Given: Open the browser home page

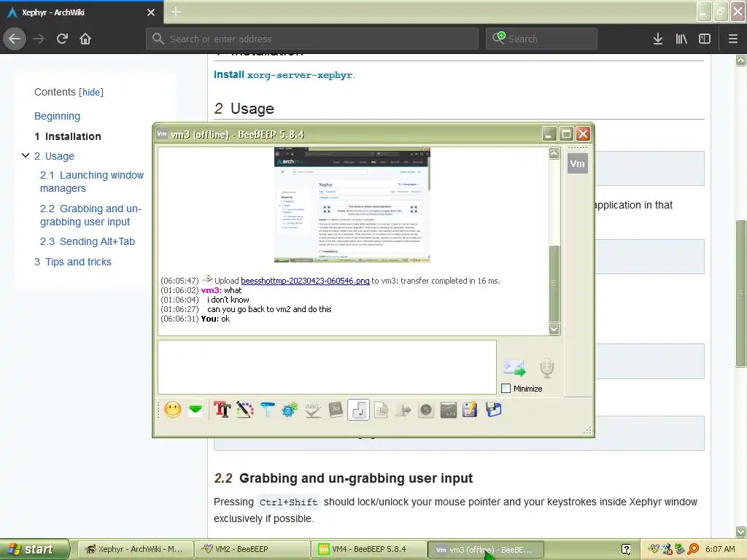Looking at the screenshot, I should coord(85,39).
